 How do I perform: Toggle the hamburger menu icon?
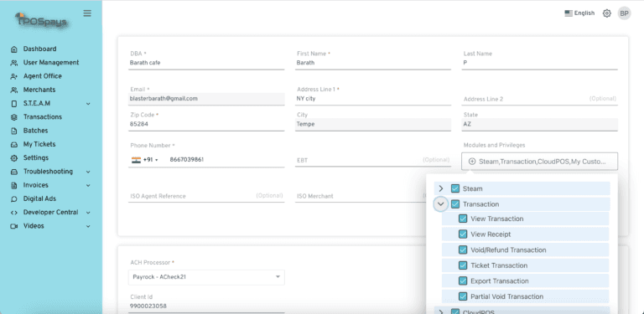coord(87,13)
